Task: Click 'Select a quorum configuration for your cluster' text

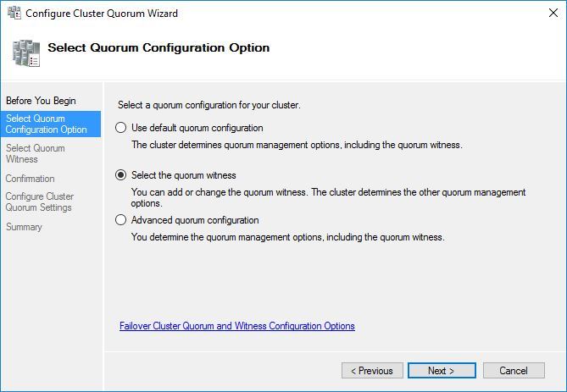Action: coord(209,105)
